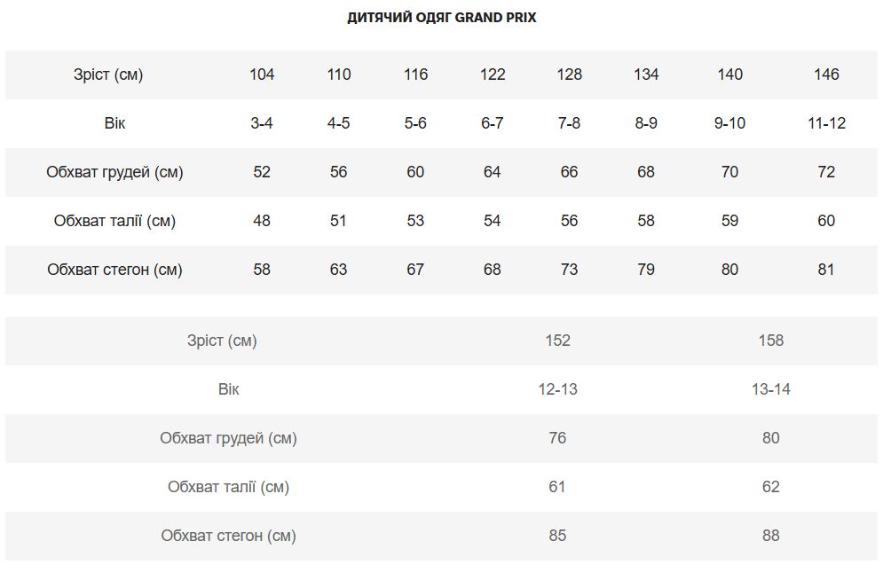Select chest value 72 cell
The width and height of the screenshot is (883, 588).
click(x=826, y=172)
